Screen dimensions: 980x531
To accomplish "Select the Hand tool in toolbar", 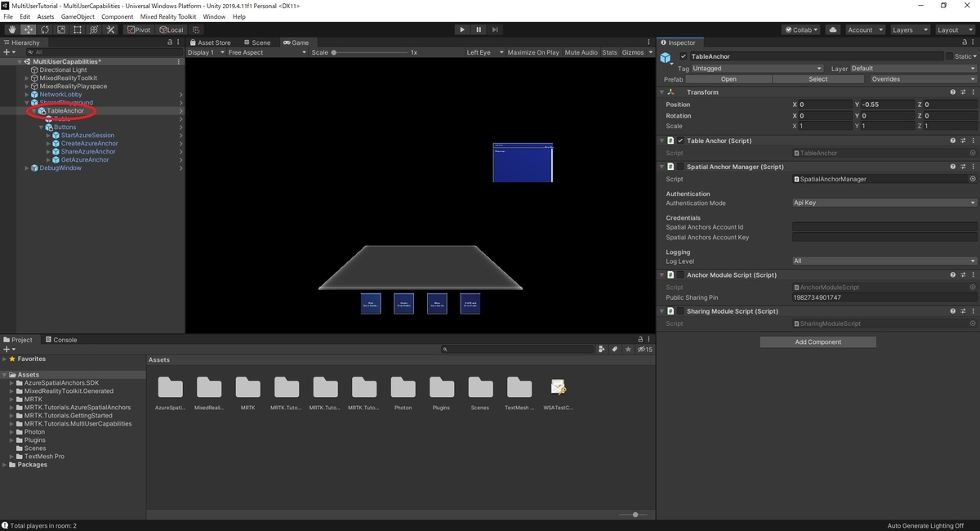I will point(12,29).
